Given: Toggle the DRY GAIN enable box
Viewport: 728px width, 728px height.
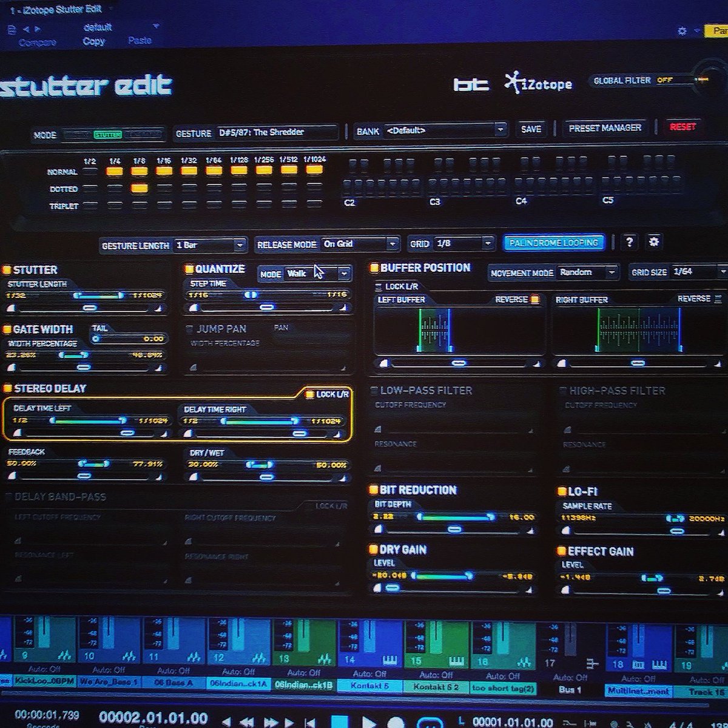Looking at the screenshot, I should (374, 550).
